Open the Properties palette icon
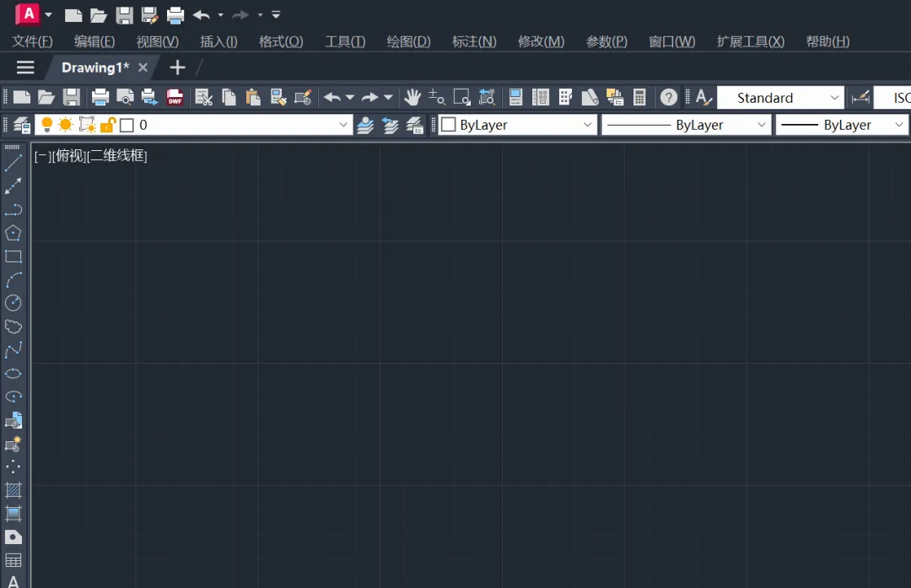Screen dimensions: 911x588 click(x=515, y=97)
